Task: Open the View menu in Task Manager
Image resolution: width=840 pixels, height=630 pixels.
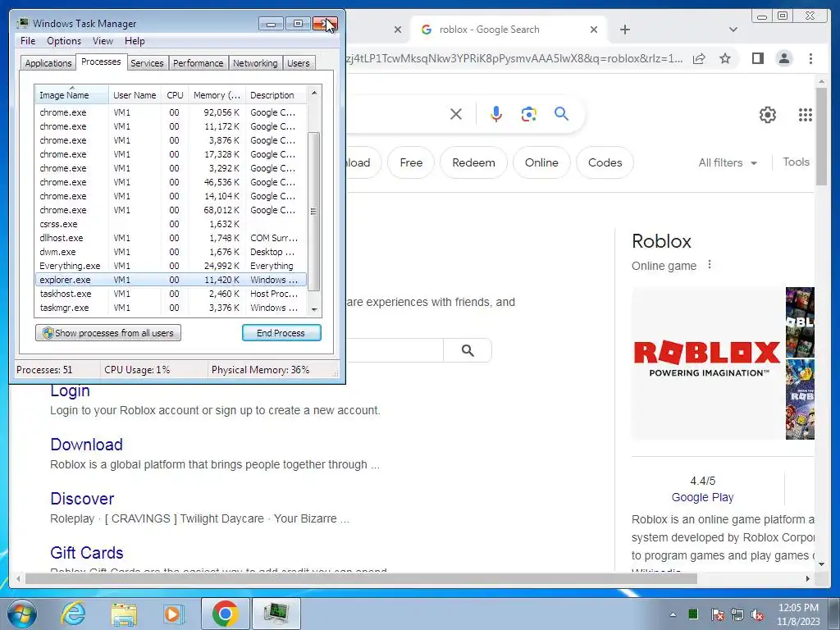Action: [x=103, y=41]
